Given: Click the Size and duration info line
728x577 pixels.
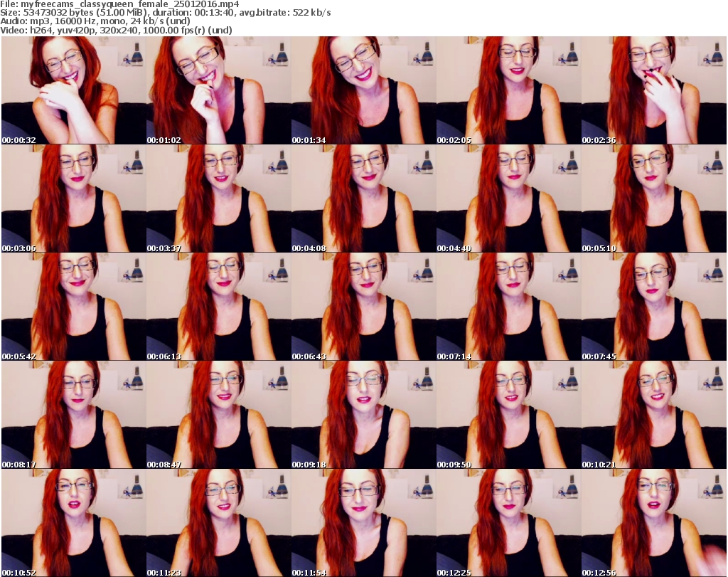Looking at the screenshot, I should [x=165, y=13].
